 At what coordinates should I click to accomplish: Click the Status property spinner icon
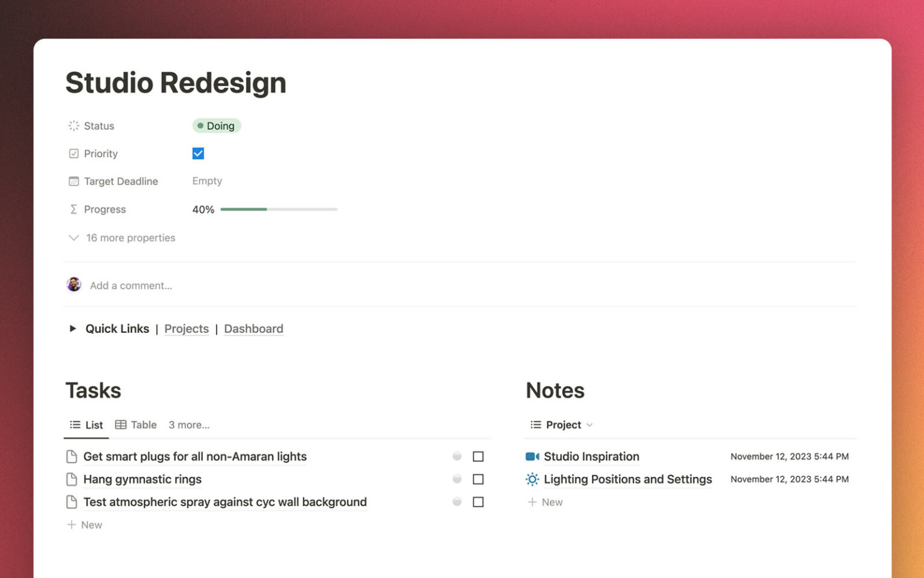pyautogui.click(x=73, y=126)
